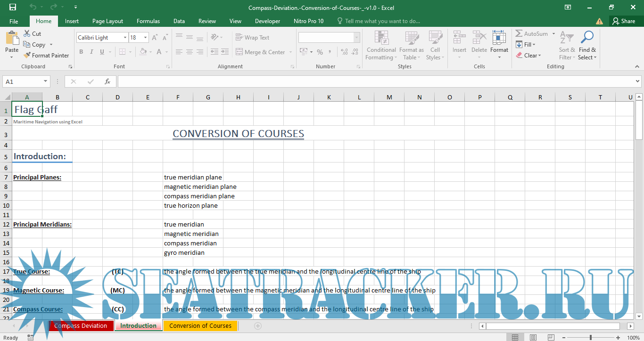Click the Save icon in title bar
The height and width of the screenshot is (341, 644).
click(13, 8)
